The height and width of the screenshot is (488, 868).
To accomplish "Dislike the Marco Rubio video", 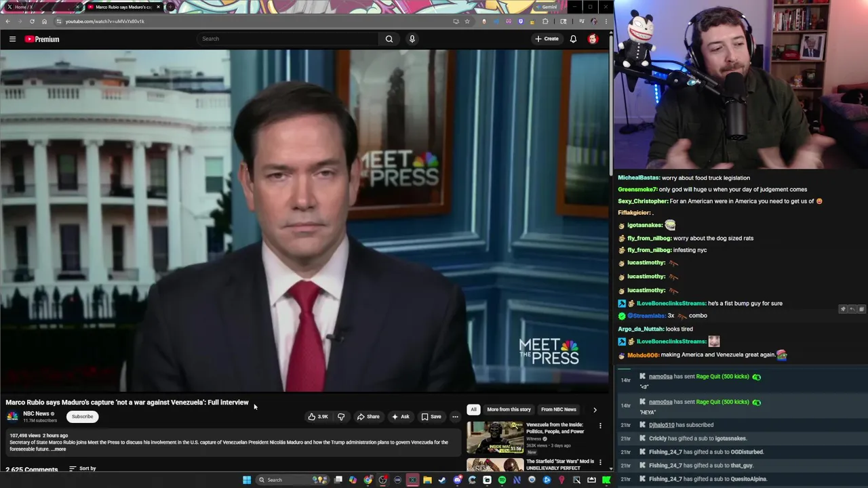I will (x=341, y=416).
